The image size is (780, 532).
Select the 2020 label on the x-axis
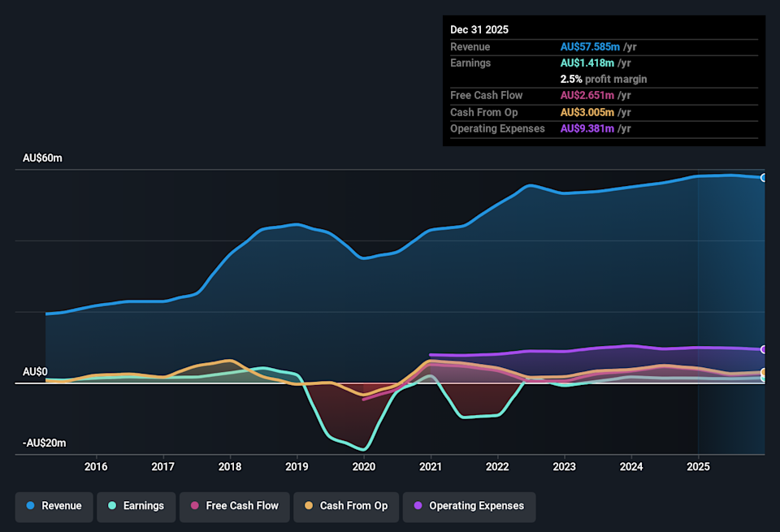pos(363,467)
